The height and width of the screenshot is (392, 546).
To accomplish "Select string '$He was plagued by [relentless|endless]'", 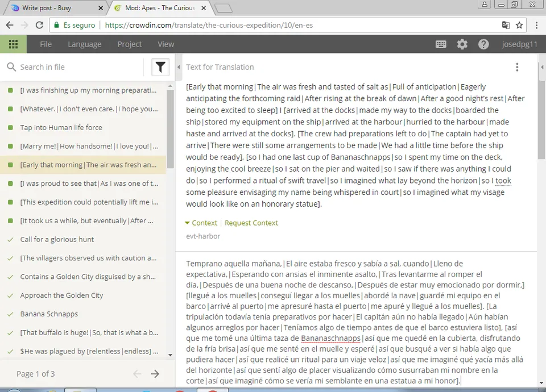I will [83, 351].
